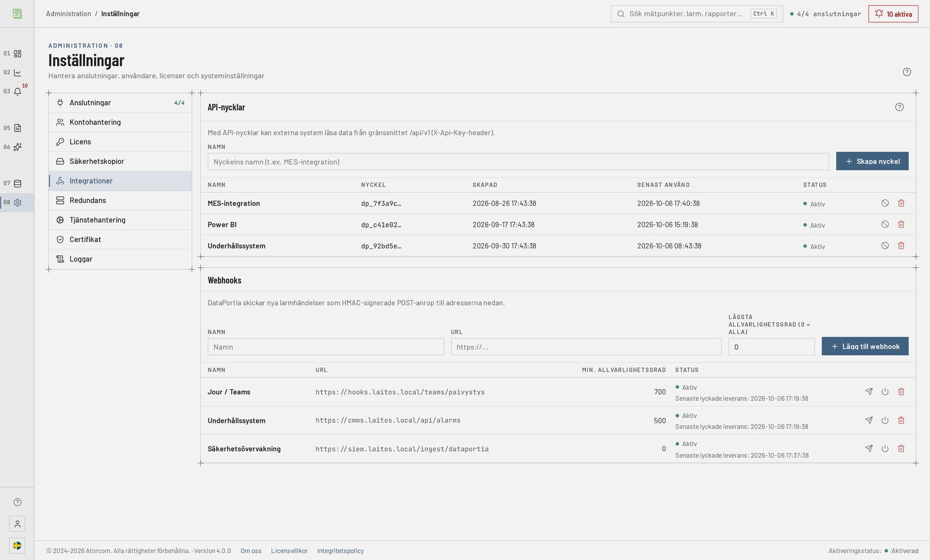Open the Licensvillkor footer link
The width and height of the screenshot is (930, 560).
pyautogui.click(x=289, y=551)
